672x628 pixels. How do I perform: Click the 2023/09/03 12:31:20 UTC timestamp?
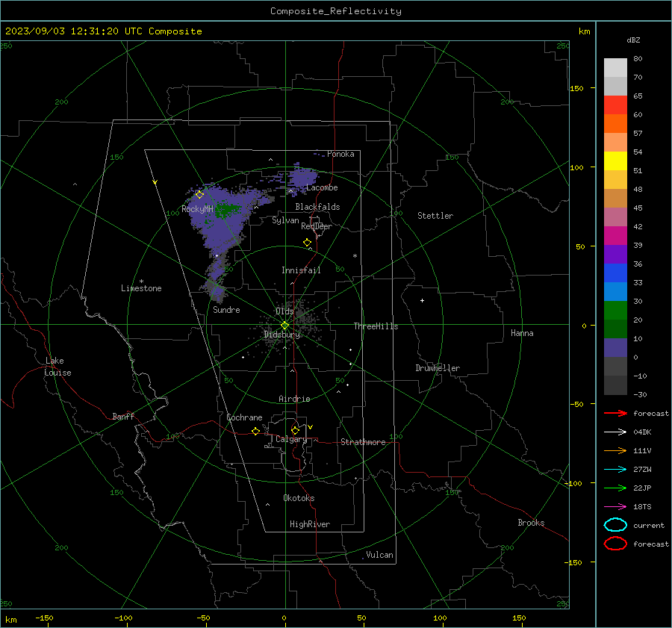tap(104, 31)
